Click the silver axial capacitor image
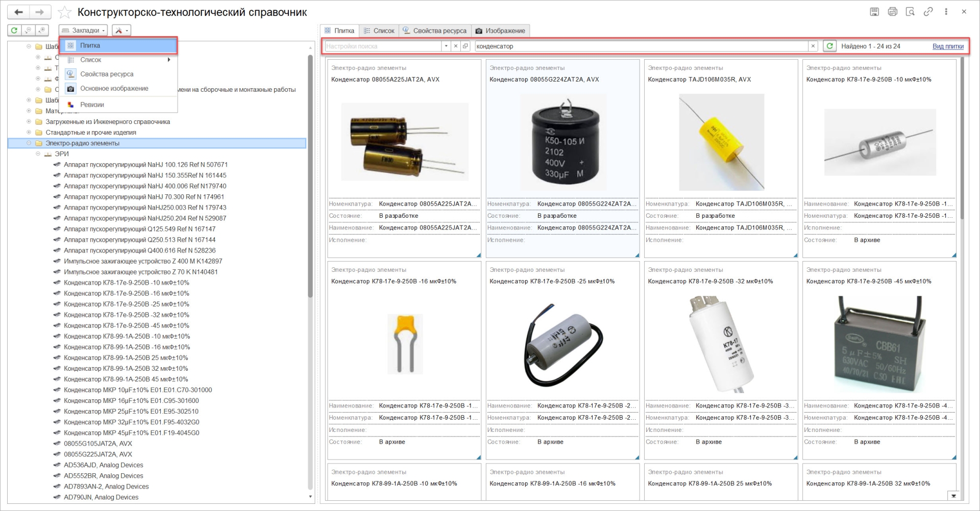The image size is (980, 511). point(879,142)
